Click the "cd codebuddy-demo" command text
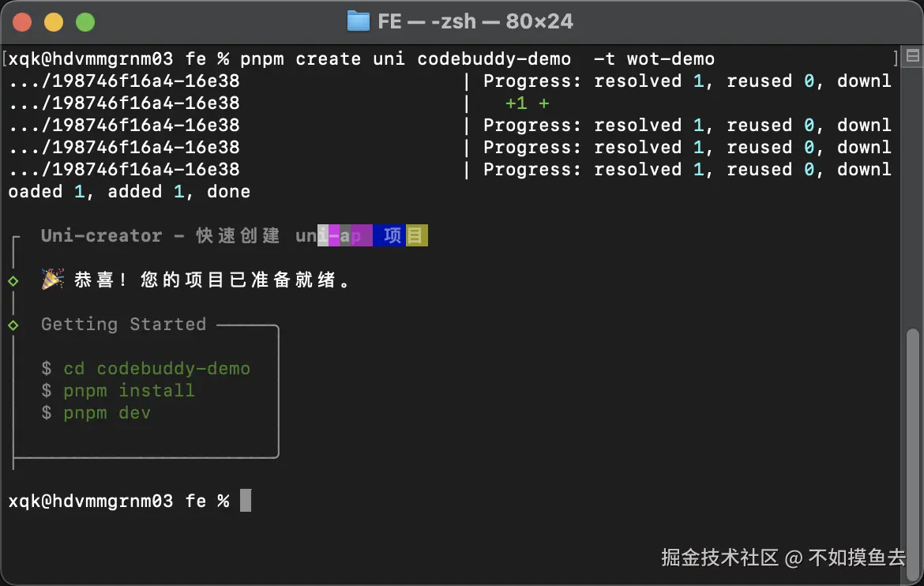The height and width of the screenshot is (586, 924). (x=156, y=369)
